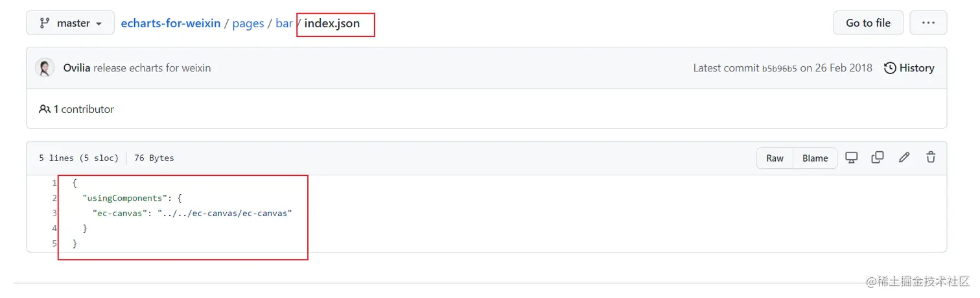Edit the file with pencil icon

tap(904, 157)
